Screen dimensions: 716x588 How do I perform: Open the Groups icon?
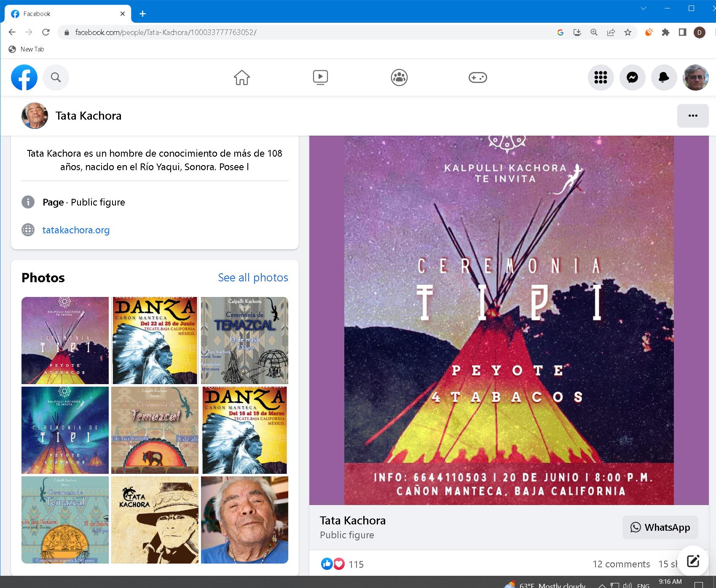tap(399, 78)
